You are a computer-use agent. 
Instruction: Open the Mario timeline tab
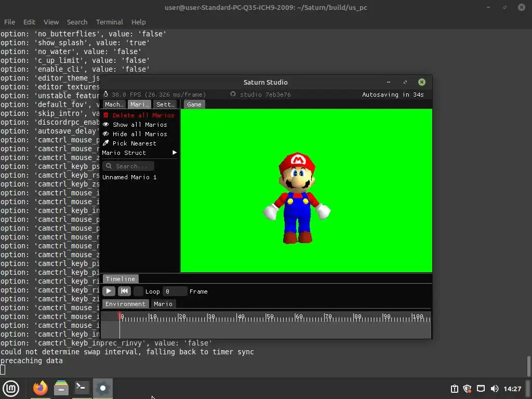click(x=163, y=303)
